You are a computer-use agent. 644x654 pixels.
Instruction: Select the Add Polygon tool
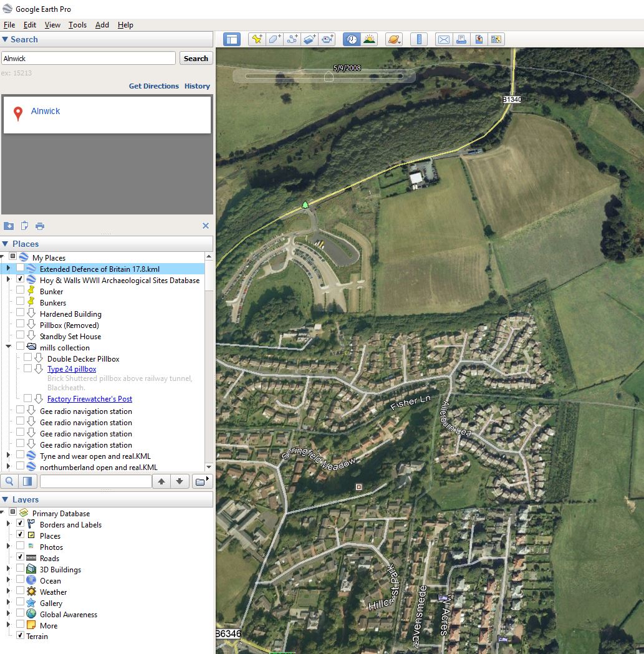(274, 39)
